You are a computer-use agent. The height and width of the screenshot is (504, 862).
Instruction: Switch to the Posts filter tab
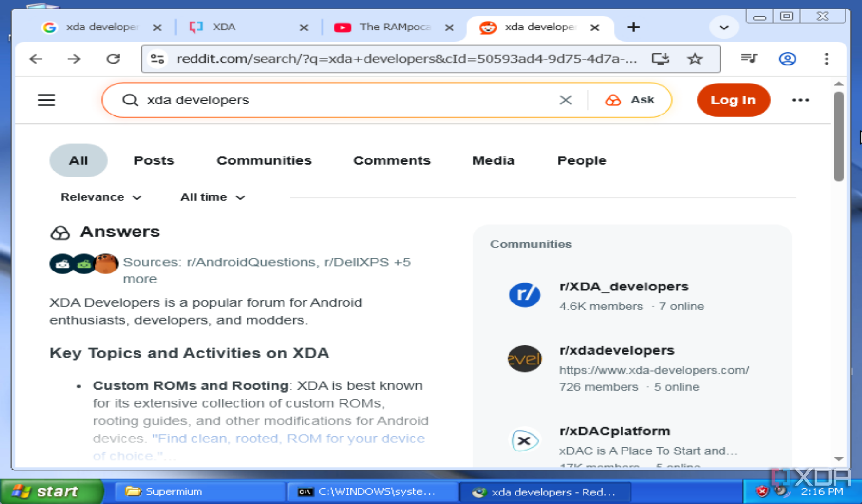(x=154, y=160)
